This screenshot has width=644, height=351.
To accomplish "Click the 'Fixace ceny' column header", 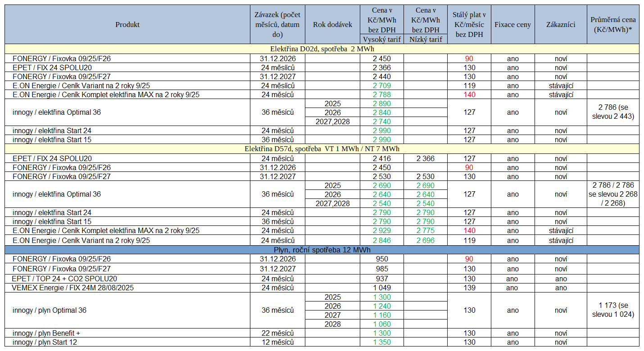I will point(513,25).
